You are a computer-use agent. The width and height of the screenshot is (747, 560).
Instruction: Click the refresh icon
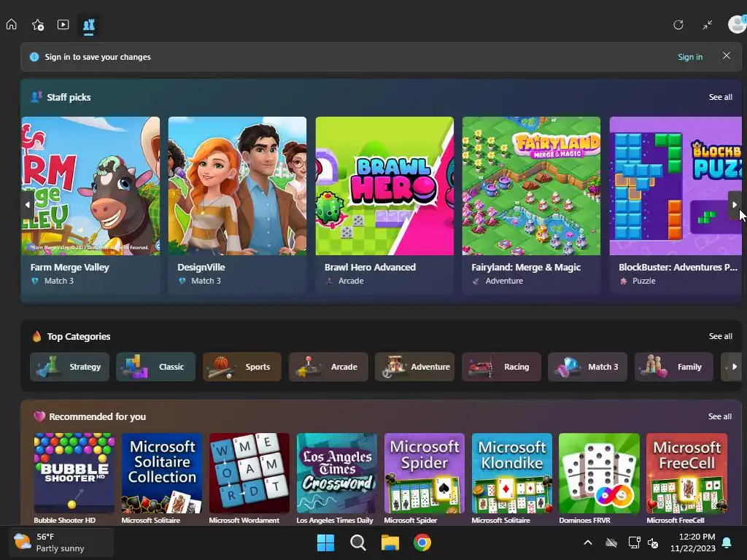[x=678, y=25]
